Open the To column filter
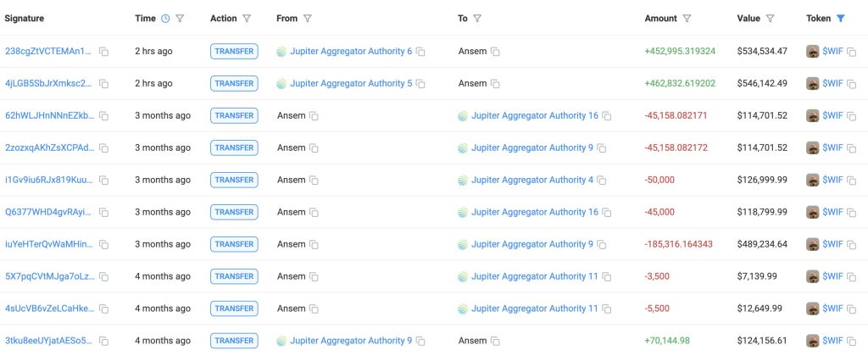Viewport: 868px width, 356px height. tap(477, 18)
